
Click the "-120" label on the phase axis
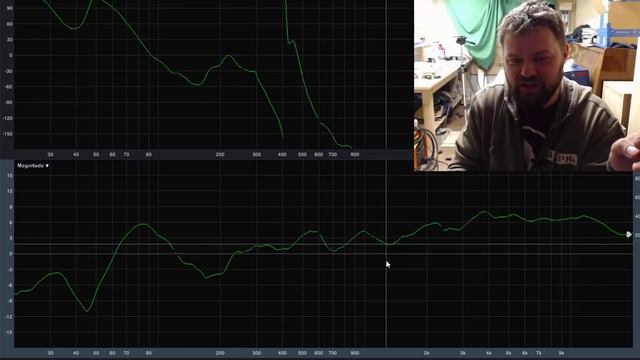pyautogui.click(x=8, y=118)
